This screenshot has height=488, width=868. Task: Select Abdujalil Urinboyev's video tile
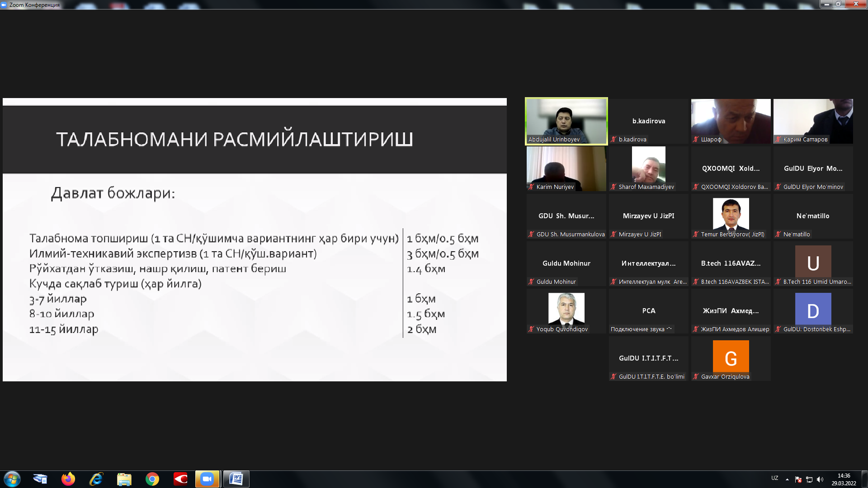[566, 121]
